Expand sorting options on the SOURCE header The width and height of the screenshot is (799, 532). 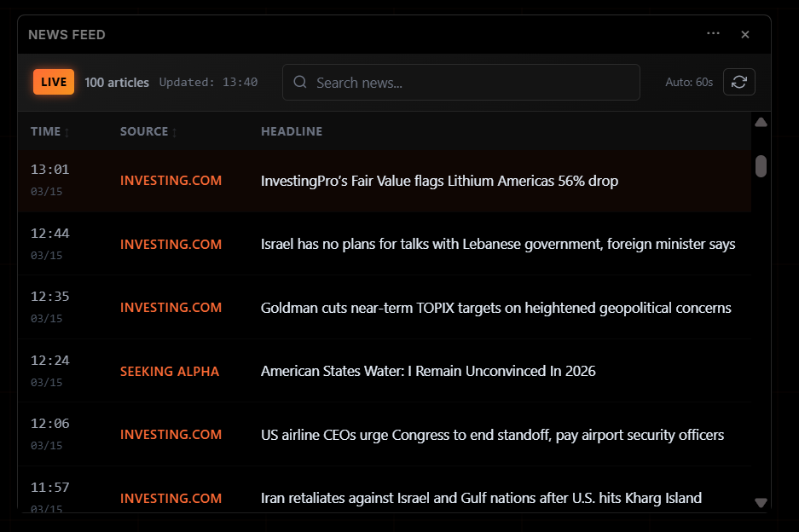point(176,131)
